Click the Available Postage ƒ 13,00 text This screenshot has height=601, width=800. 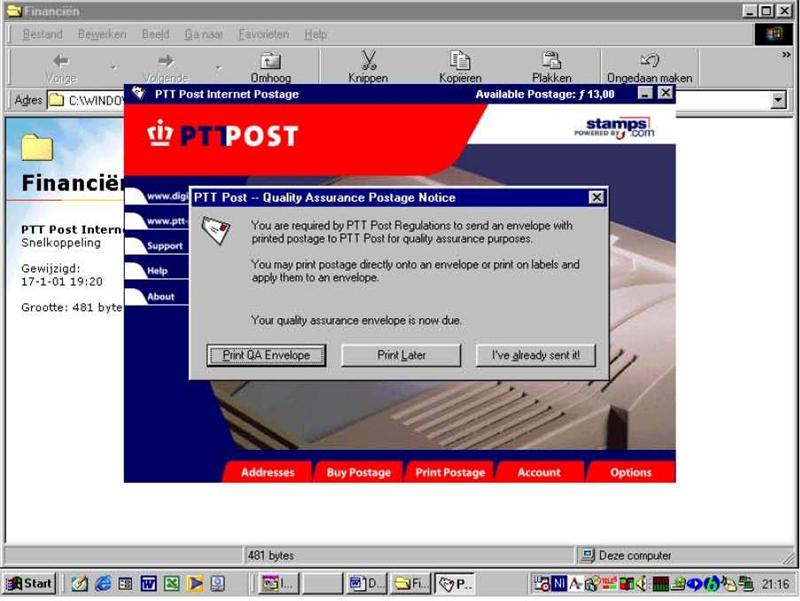tap(545, 94)
